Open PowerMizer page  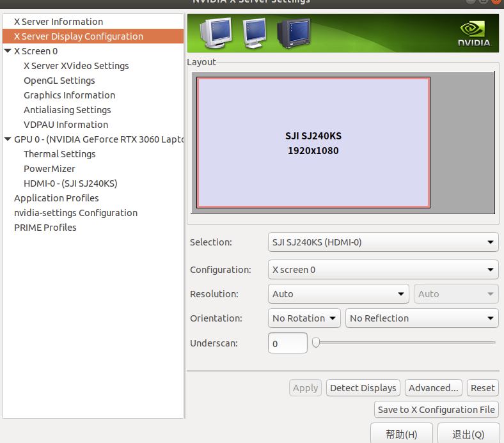pos(49,169)
